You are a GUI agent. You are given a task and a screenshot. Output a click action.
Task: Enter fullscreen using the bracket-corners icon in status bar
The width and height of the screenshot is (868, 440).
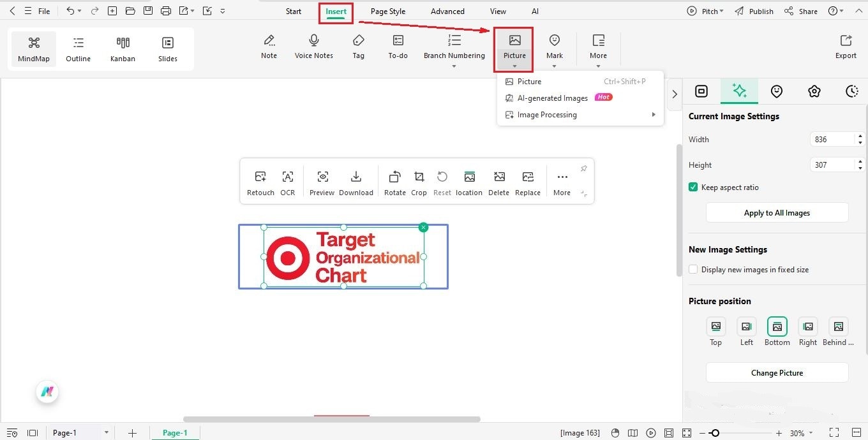point(834,433)
